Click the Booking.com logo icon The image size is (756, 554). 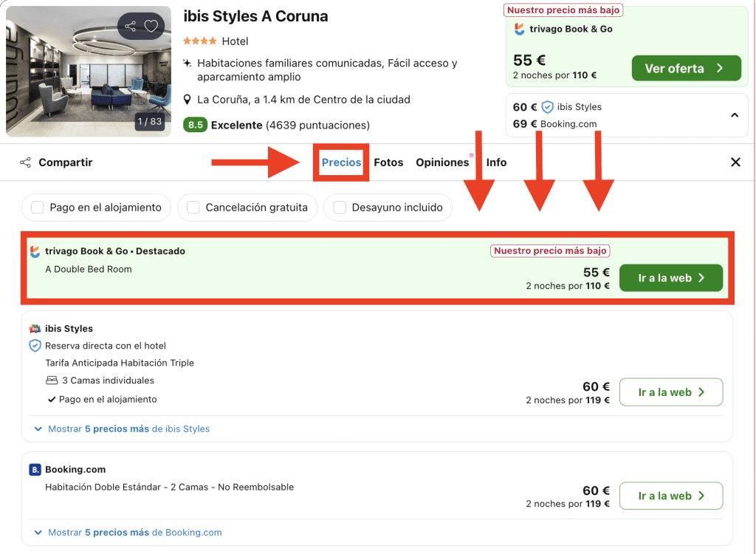(x=35, y=470)
